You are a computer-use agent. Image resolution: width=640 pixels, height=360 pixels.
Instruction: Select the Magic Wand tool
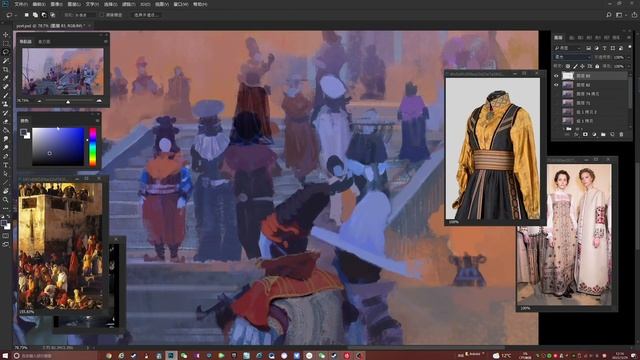(x=6, y=61)
